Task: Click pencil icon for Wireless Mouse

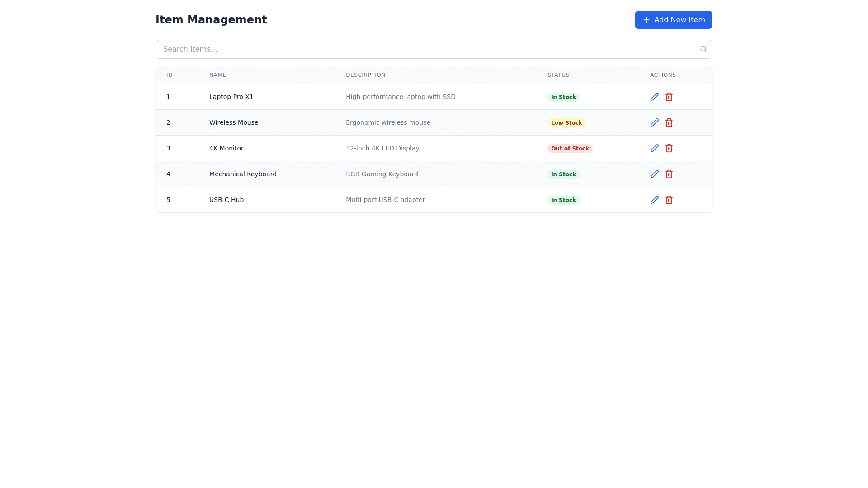Action: click(x=654, y=122)
